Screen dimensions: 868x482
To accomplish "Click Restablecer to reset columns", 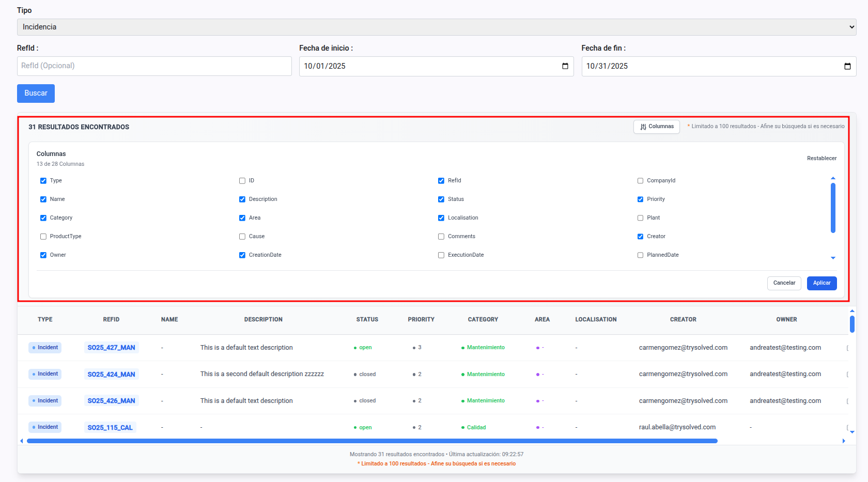I will click(x=822, y=159).
